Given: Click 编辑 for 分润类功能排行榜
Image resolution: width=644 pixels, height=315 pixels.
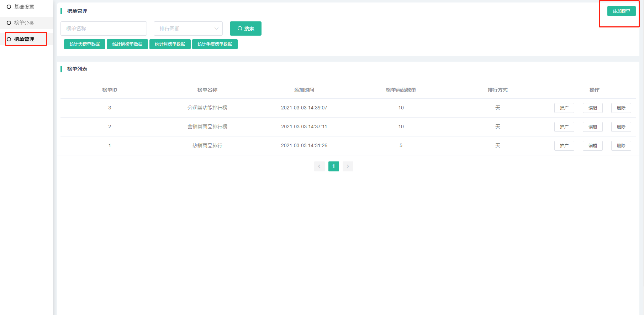Looking at the screenshot, I should (x=593, y=108).
